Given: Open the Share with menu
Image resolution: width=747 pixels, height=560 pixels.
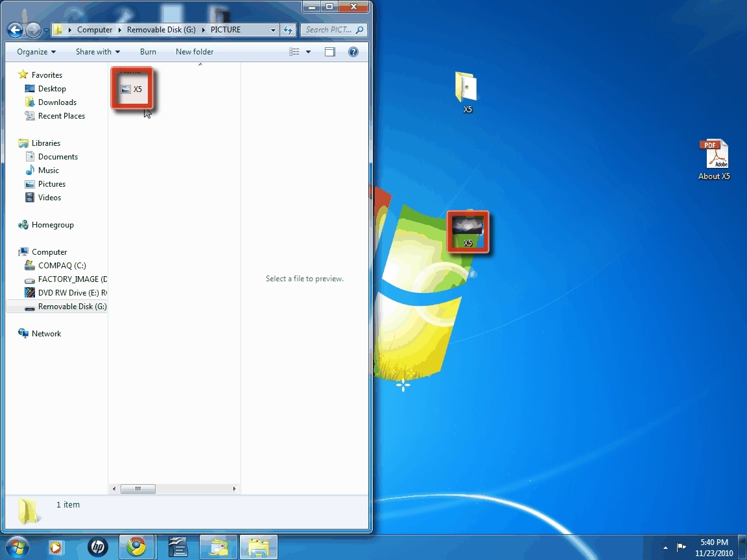Looking at the screenshot, I should [98, 51].
